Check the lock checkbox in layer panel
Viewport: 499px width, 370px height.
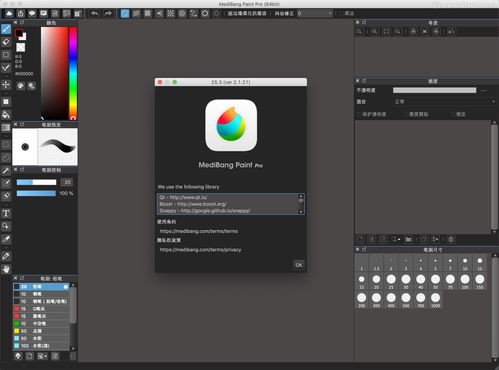453,114
